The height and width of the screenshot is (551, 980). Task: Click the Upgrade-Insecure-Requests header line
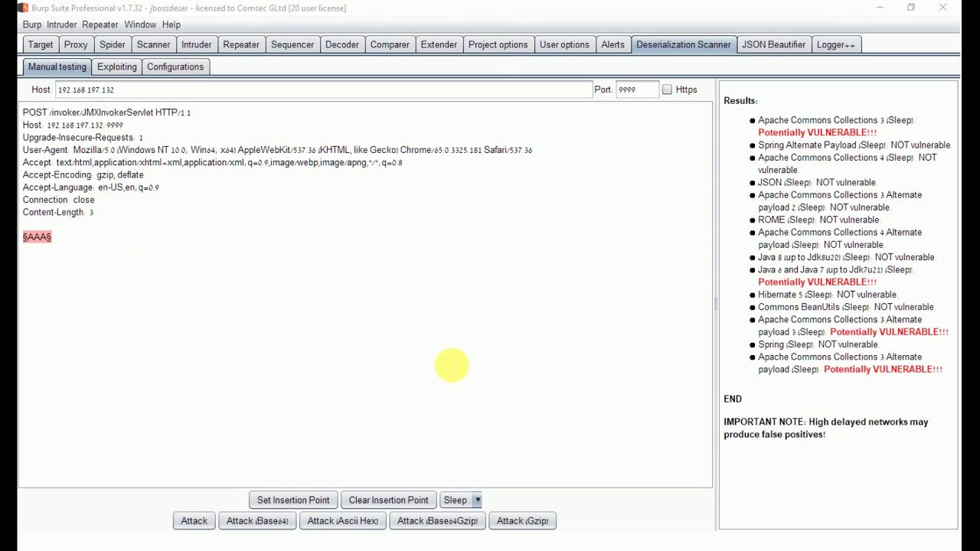pos(83,137)
